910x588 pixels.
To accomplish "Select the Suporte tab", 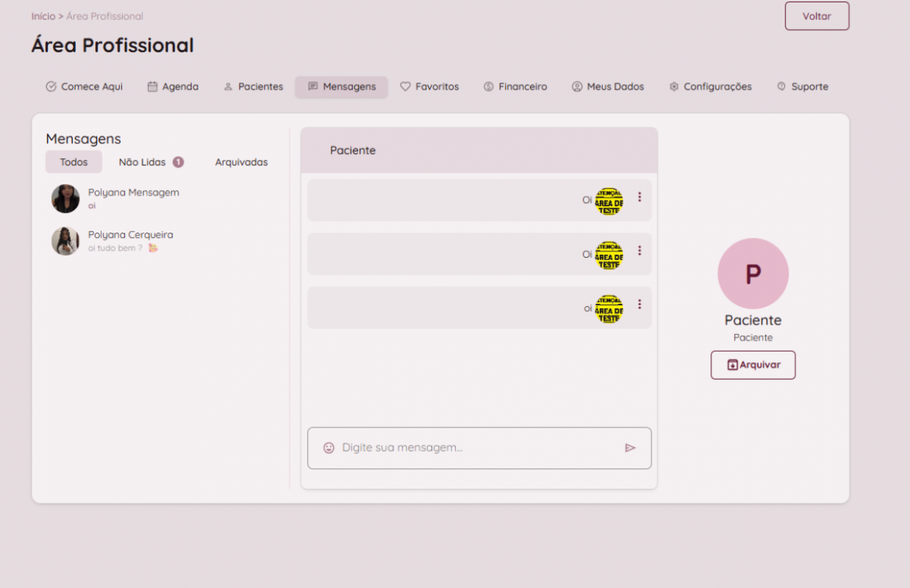I will click(x=802, y=87).
